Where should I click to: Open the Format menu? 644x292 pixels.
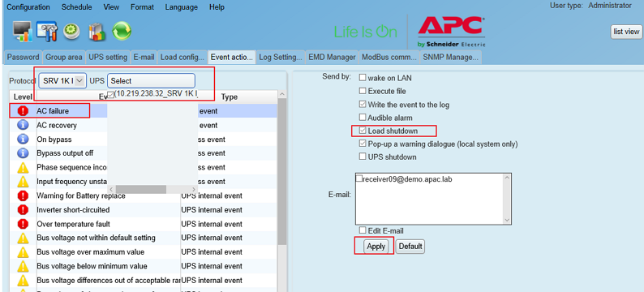(x=142, y=7)
